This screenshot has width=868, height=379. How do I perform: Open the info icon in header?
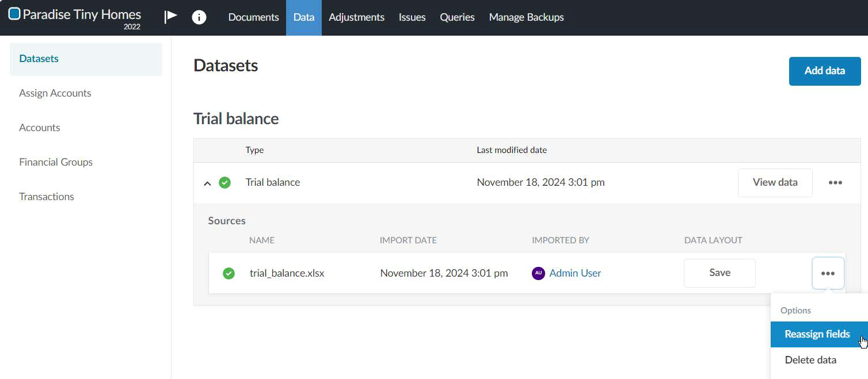tap(199, 17)
